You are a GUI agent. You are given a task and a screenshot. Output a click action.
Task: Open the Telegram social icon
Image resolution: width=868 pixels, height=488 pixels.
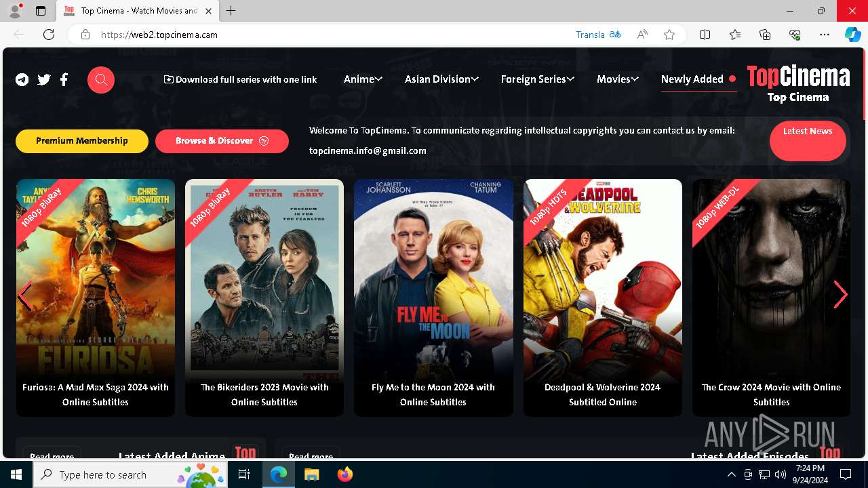[22, 80]
